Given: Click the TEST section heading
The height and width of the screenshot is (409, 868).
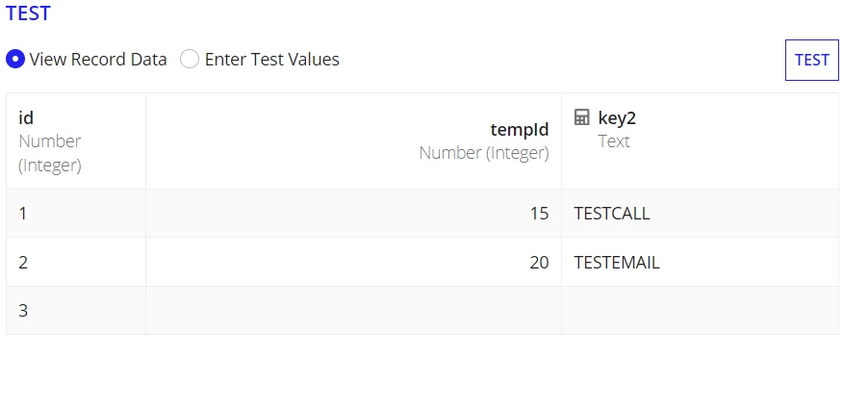Looking at the screenshot, I should (x=28, y=13).
